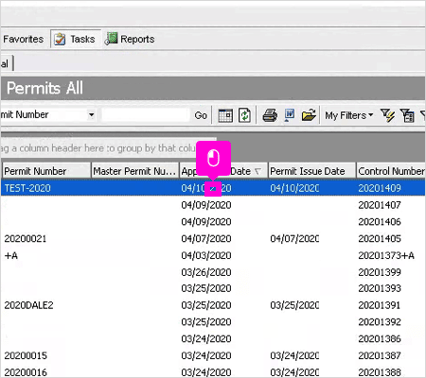Select permit number 20200015
This screenshot has width=426, height=378.
(26, 355)
